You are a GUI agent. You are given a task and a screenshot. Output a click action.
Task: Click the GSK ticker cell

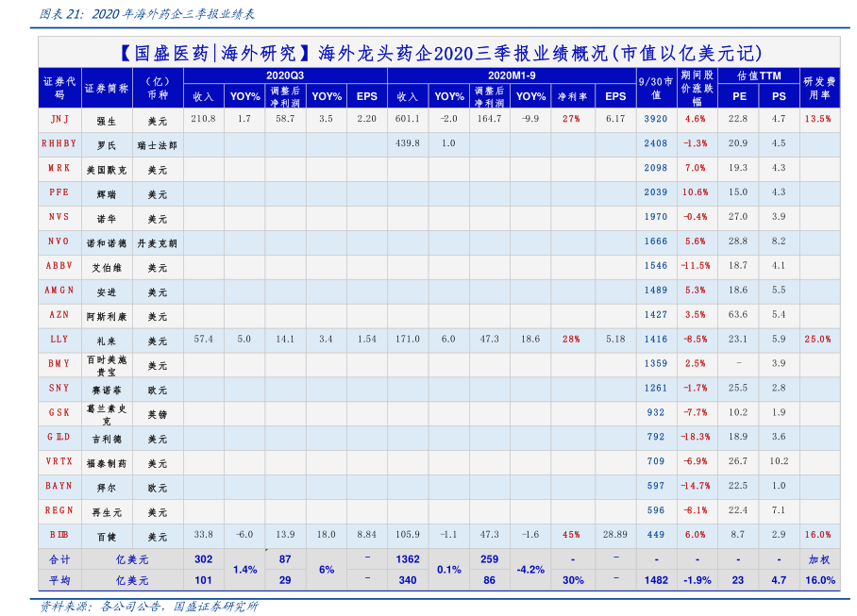click(59, 413)
